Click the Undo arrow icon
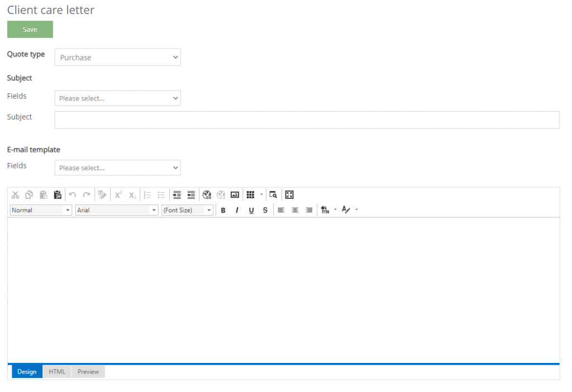Image resolution: width=572 pixels, height=392 pixels. click(73, 195)
